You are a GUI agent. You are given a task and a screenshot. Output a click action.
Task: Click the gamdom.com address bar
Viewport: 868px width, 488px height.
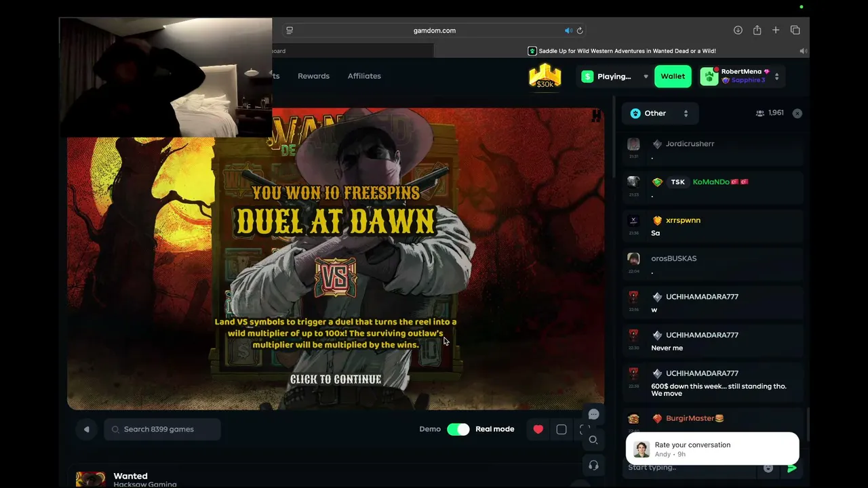pos(435,30)
